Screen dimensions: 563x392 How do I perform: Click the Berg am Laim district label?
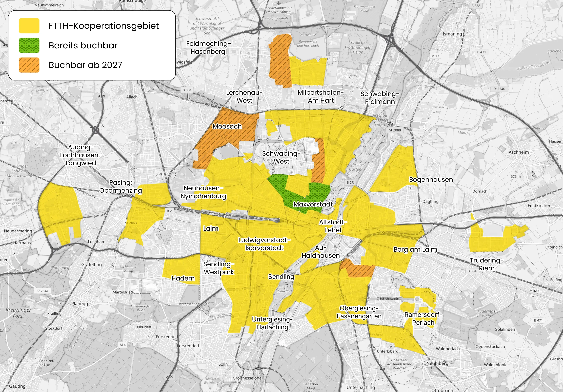click(415, 249)
